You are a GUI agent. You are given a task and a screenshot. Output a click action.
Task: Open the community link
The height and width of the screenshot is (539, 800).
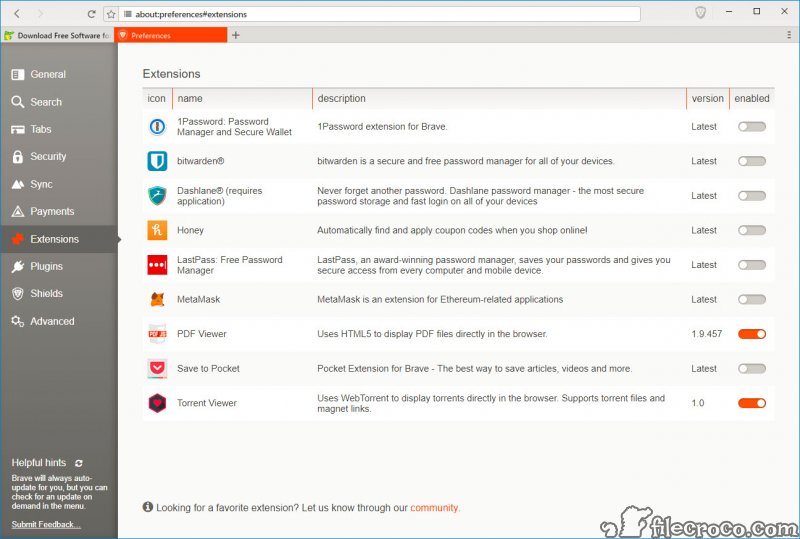click(x=434, y=508)
